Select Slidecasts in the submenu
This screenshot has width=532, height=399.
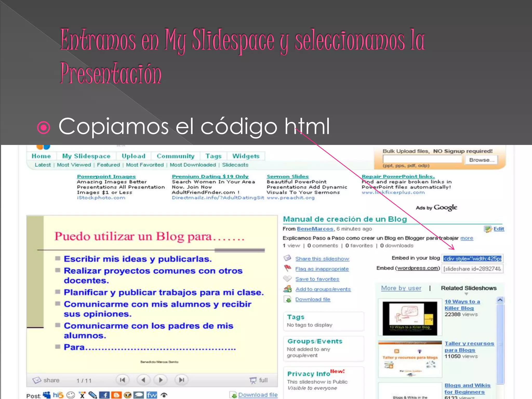point(235,165)
